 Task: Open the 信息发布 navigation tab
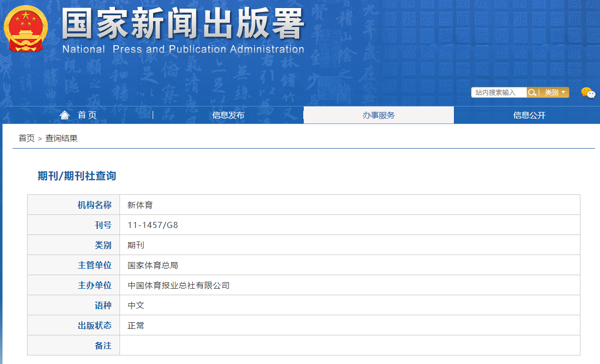(x=228, y=115)
